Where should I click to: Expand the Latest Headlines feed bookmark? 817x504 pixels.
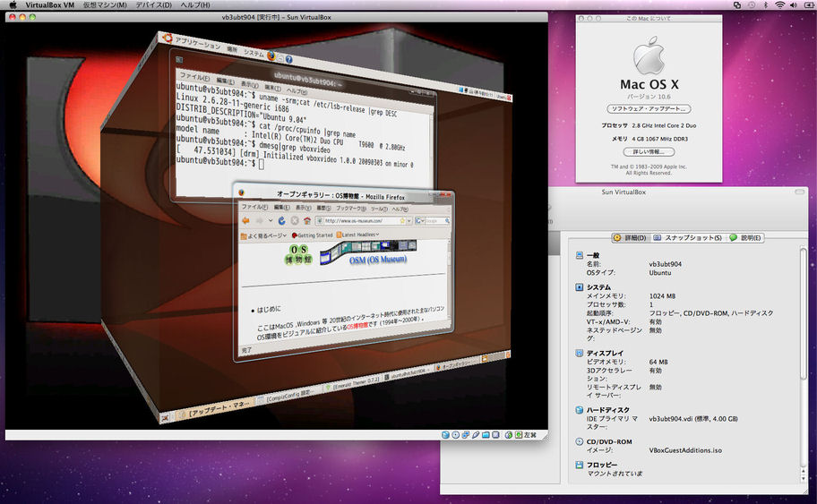(x=358, y=235)
